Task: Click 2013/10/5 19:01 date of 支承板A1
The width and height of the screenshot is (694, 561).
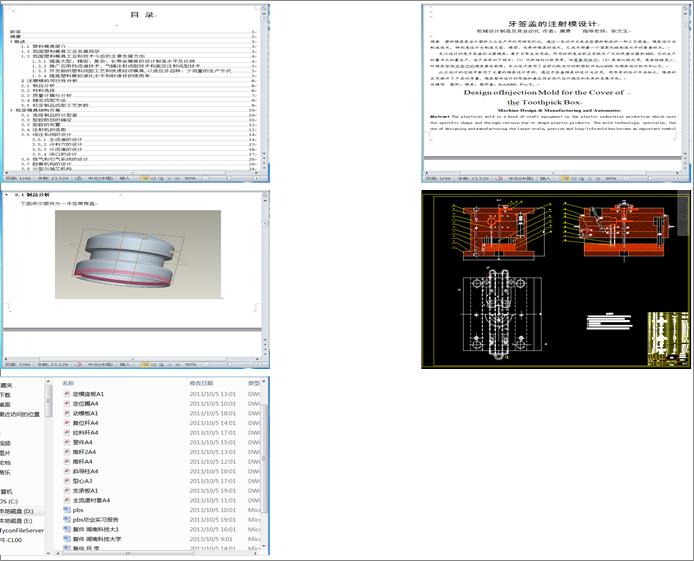Action: point(213,490)
